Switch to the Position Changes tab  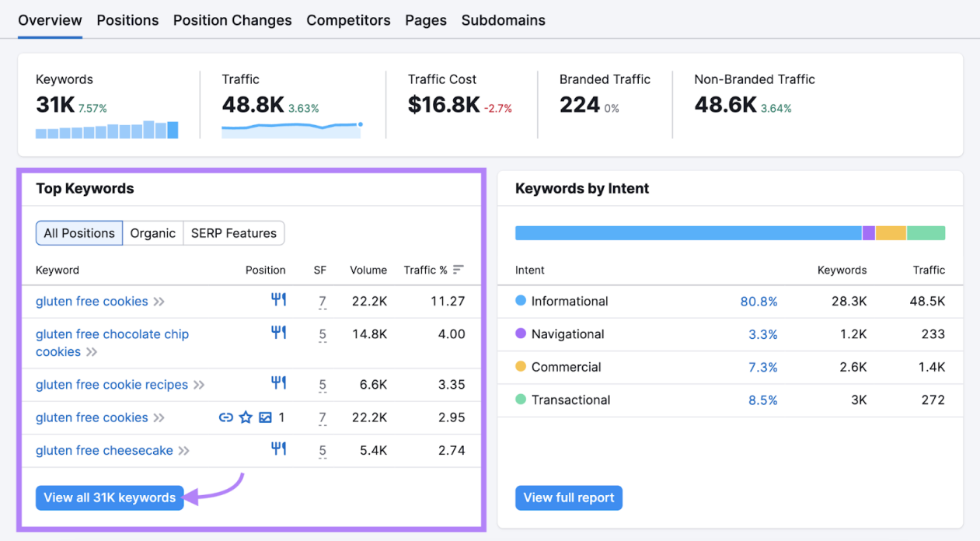click(x=232, y=20)
